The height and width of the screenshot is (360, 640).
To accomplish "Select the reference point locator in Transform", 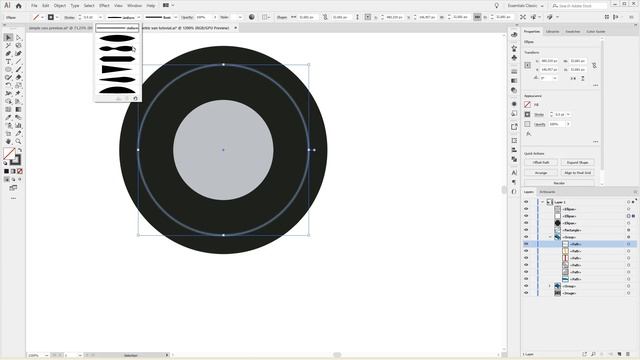I will click(527, 65).
